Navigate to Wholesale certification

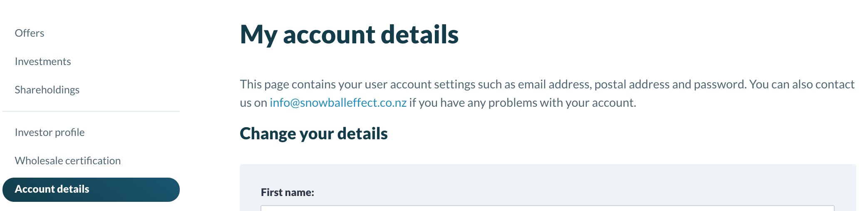pyautogui.click(x=68, y=161)
